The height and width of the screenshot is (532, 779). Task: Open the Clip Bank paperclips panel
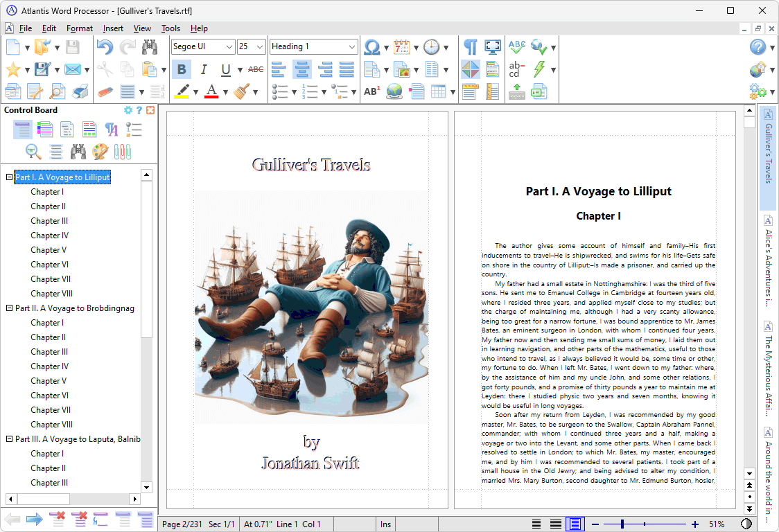point(123,151)
